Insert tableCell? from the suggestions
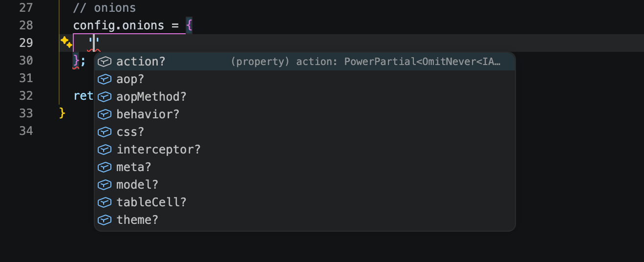This screenshot has width=644, height=262. (151, 202)
